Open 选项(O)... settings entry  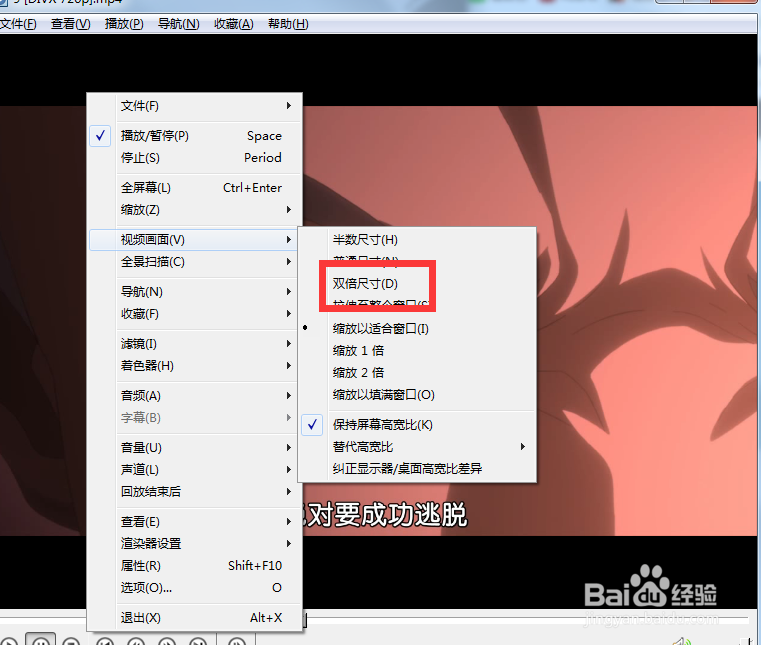click(x=194, y=588)
